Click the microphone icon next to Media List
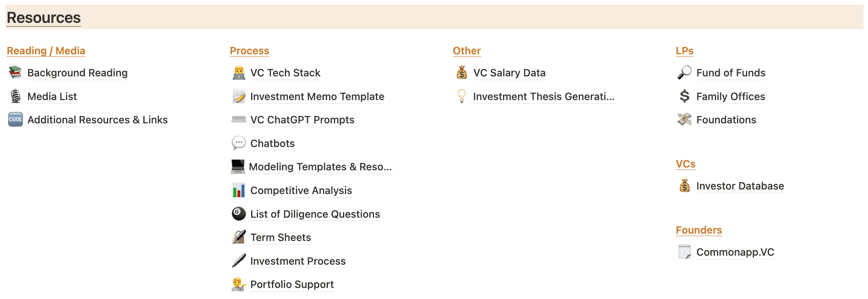The image size is (868, 299). [15, 96]
